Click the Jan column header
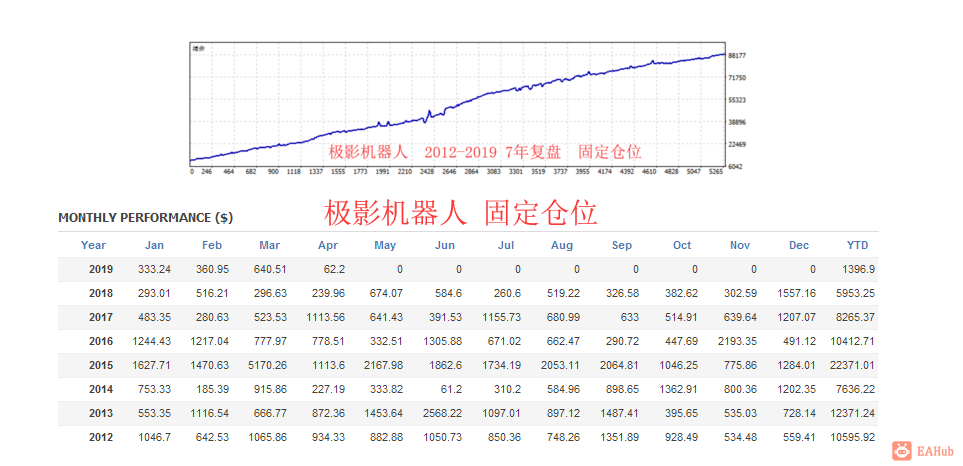Viewport: 963px width, 466px height. 154,246
